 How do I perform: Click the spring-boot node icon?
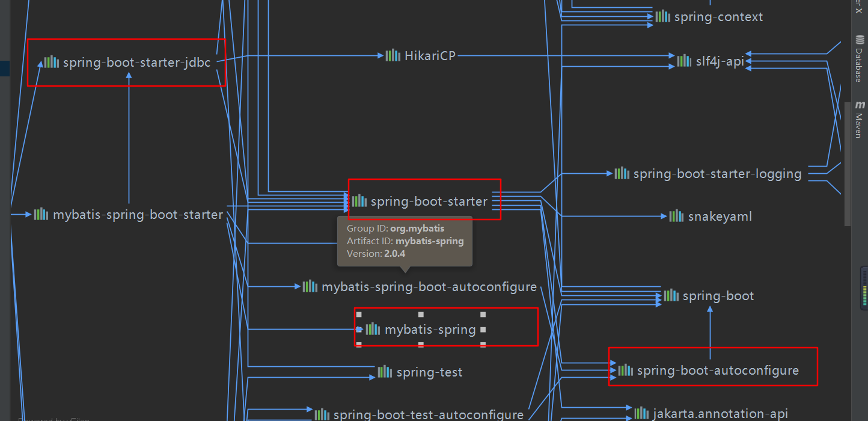tap(671, 295)
